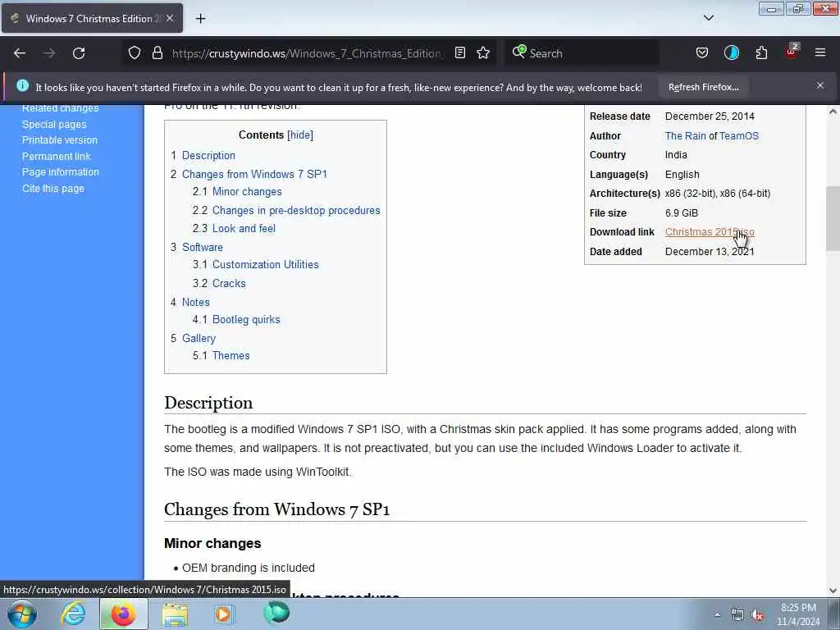Image resolution: width=840 pixels, height=630 pixels.
Task: Open the Firefox hamburger menu
Action: click(820, 52)
